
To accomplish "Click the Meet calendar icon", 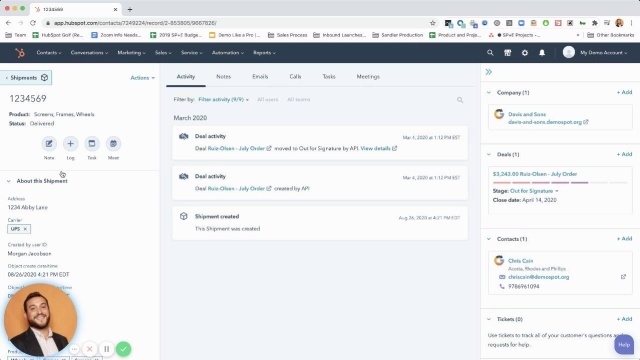I will [113, 144].
